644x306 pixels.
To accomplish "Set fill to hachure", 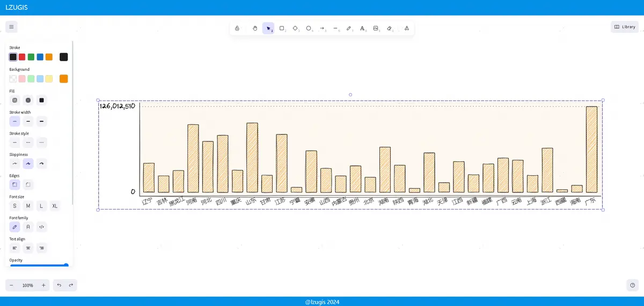I will tap(14, 100).
